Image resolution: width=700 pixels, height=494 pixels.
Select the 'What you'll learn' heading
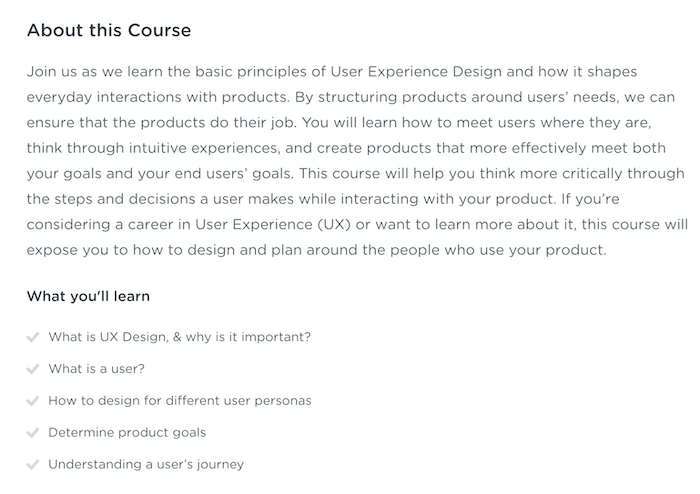(88, 296)
